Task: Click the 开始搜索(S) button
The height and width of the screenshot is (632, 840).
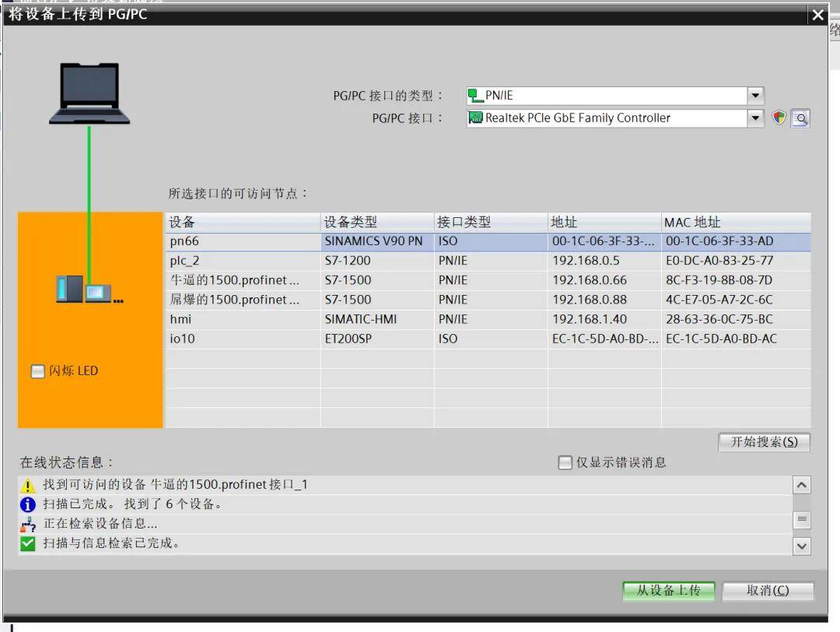Action: pyautogui.click(x=764, y=442)
